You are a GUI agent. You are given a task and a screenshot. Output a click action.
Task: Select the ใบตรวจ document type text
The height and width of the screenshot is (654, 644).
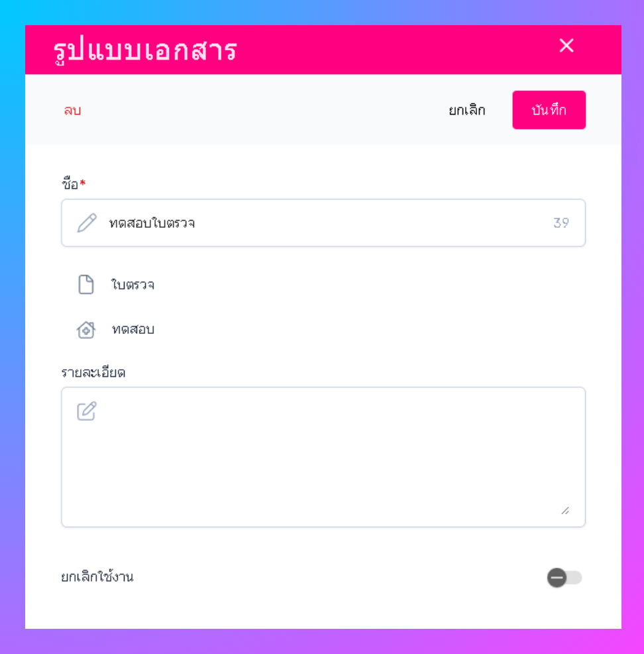click(133, 284)
